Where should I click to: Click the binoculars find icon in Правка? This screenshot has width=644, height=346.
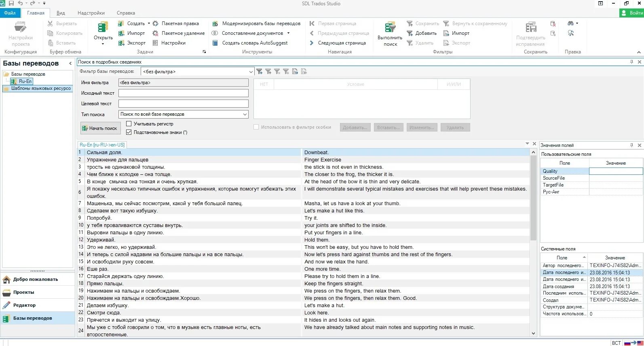570,23
